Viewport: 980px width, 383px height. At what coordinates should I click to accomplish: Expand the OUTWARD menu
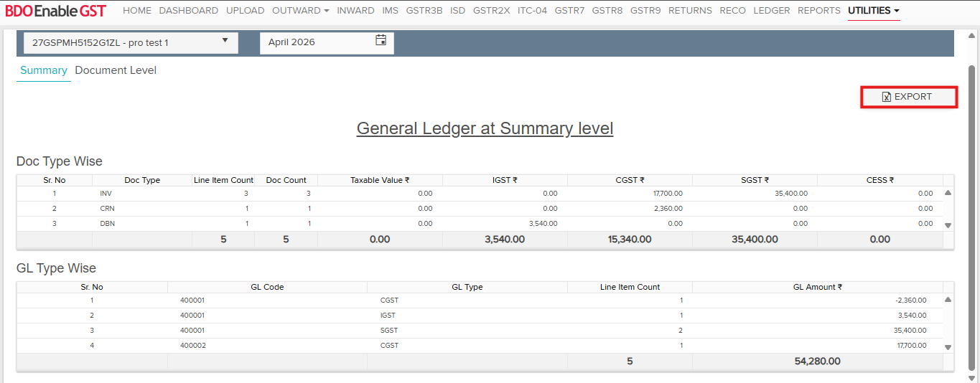pos(301,11)
